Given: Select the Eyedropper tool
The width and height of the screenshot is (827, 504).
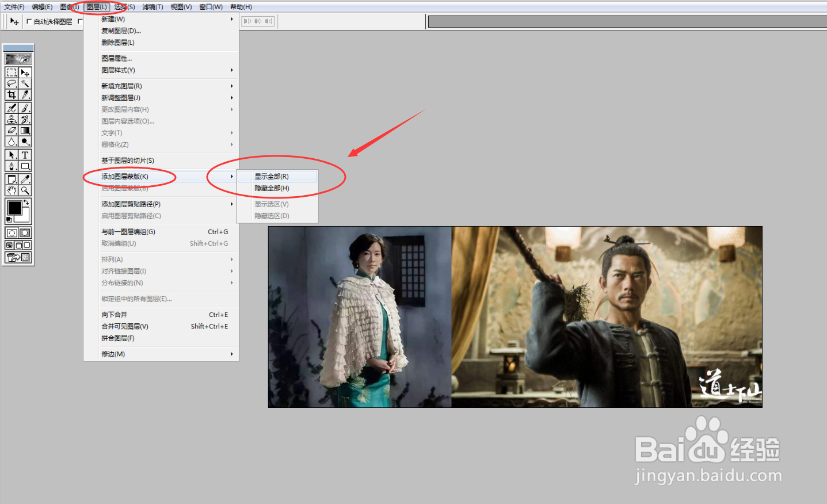Looking at the screenshot, I should [x=25, y=180].
